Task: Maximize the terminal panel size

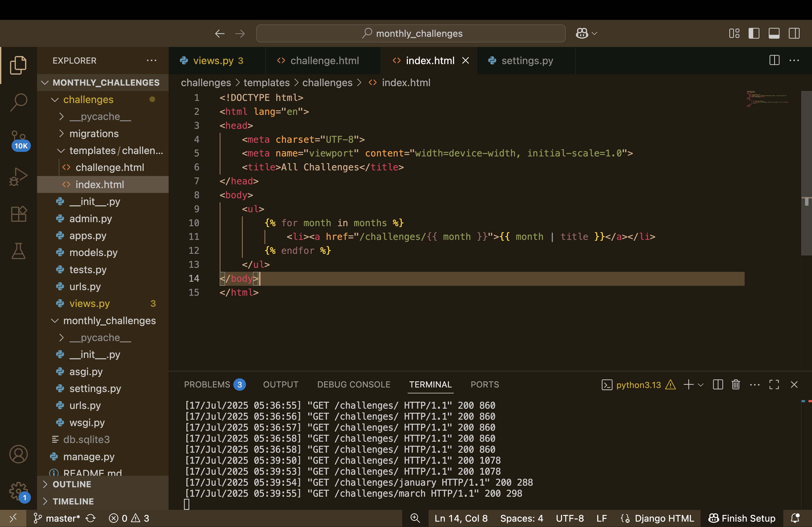Action: (x=774, y=385)
